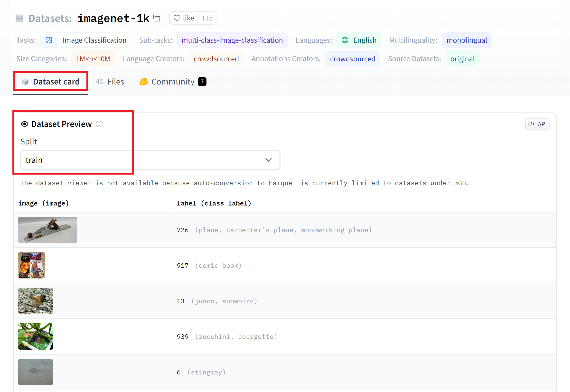The height and width of the screenshot is (392, 570).
Task: Open the comic book thumbnail
Action: tap(31, 265)
